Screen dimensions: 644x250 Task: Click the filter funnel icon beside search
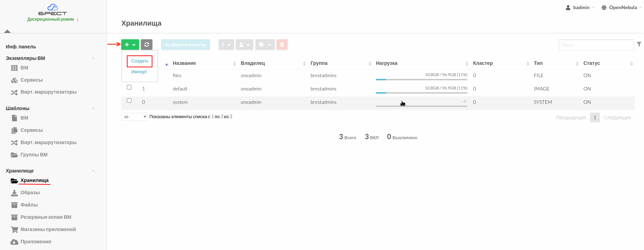pyautogui.click(x=639, y=44)
